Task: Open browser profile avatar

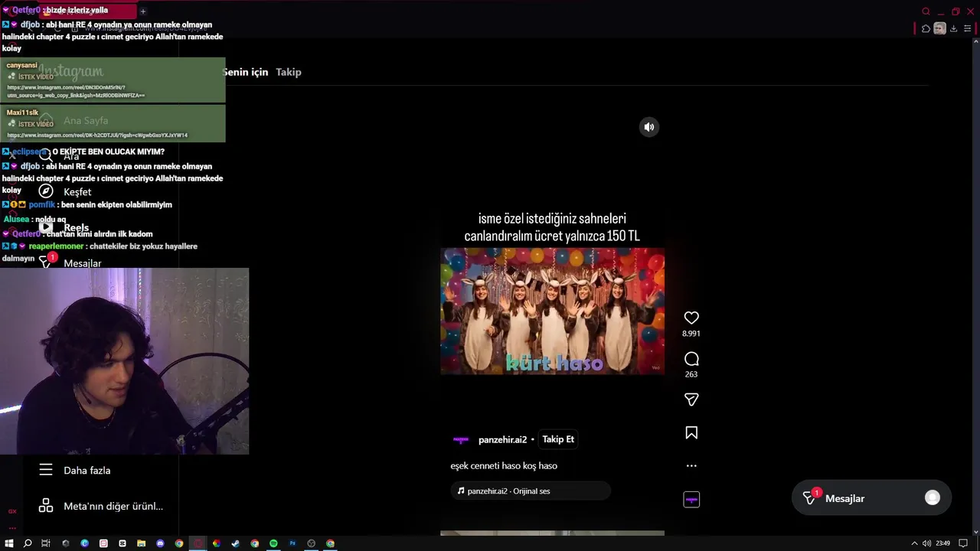Action: point(939,28)
